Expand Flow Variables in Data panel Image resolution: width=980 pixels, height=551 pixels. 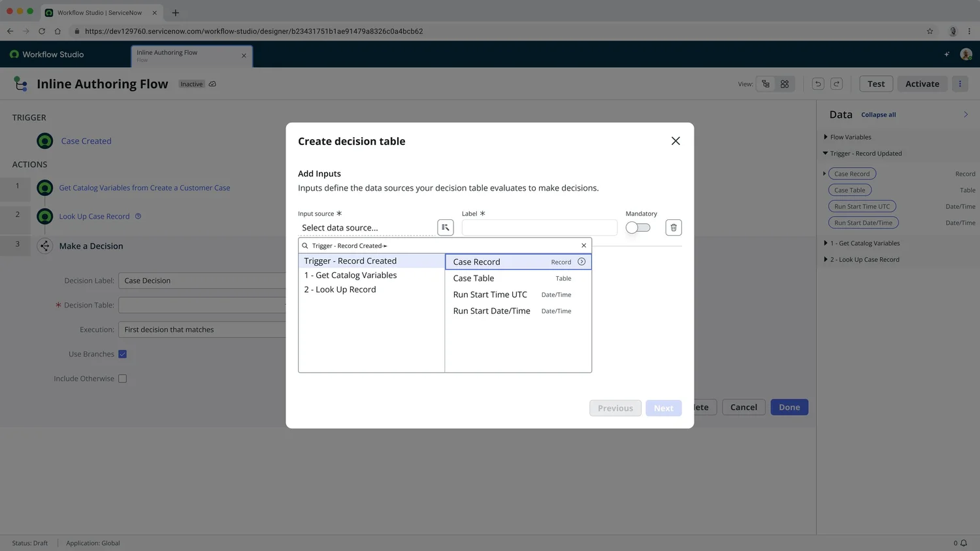(x=825, y=137)
